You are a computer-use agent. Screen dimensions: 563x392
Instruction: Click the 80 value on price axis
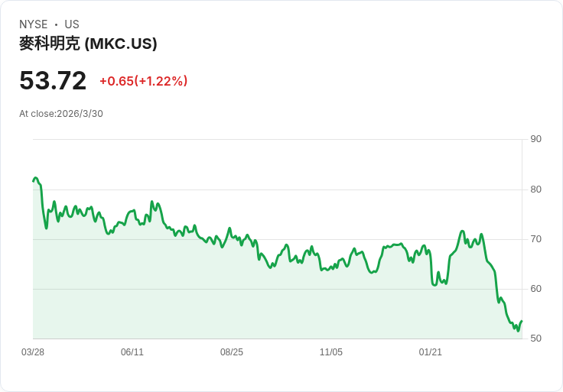tap(536, 190)
